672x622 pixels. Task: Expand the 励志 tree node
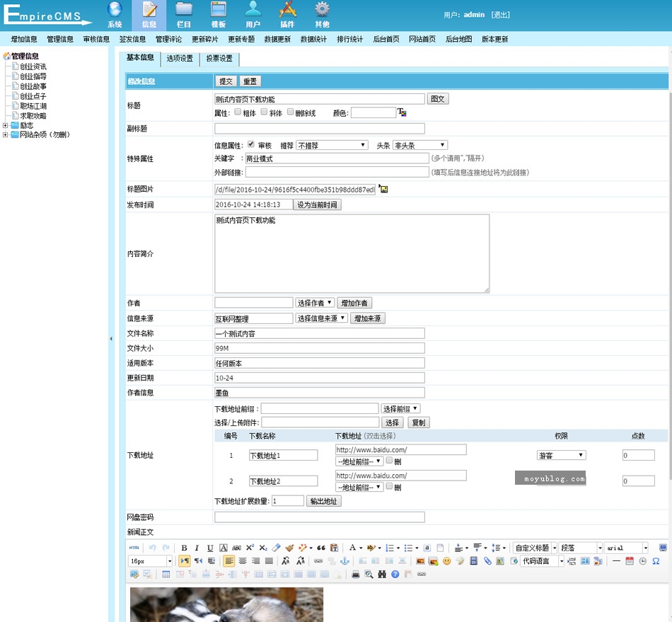(x=6, y=125)
